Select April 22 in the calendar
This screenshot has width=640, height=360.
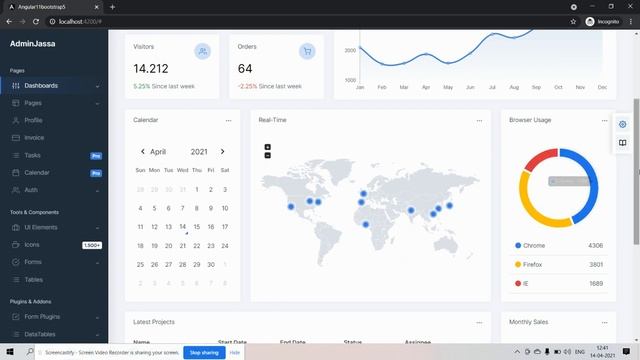coord(197,246)
